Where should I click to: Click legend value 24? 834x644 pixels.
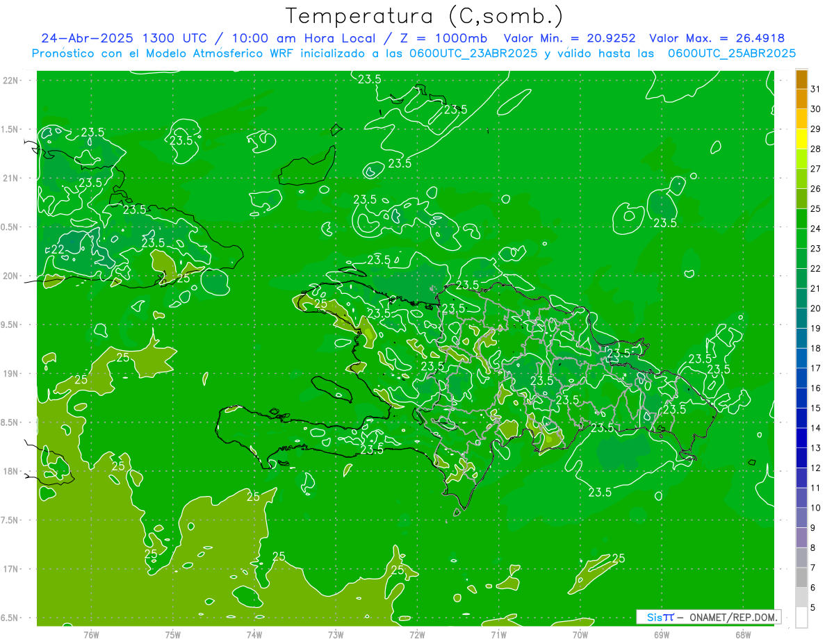(x=815, y=229)
